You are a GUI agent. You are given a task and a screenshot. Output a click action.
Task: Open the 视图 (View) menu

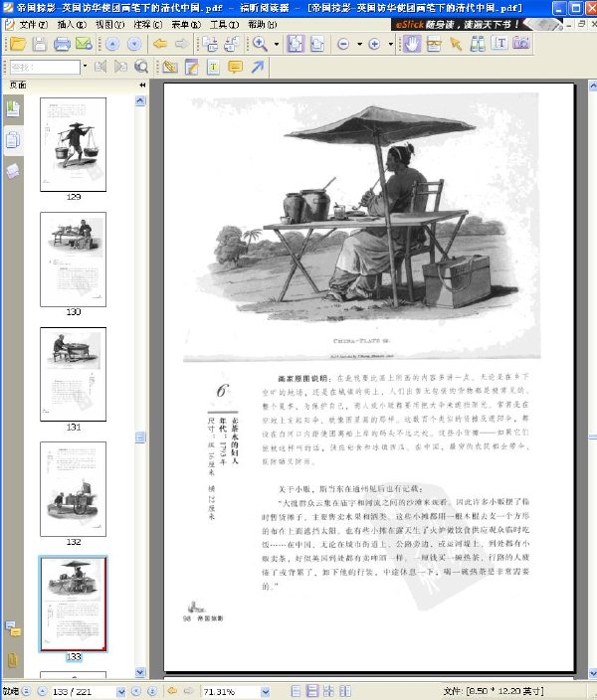(x=110, y=25)
